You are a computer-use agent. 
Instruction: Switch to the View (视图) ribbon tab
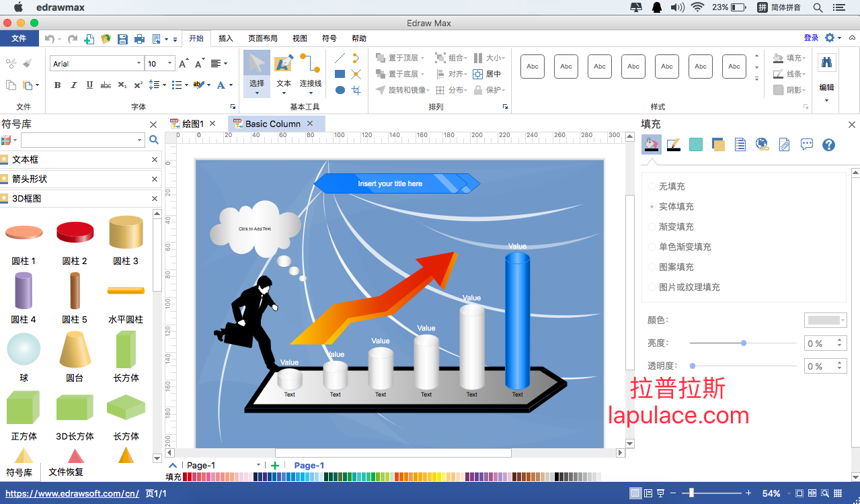300,38
